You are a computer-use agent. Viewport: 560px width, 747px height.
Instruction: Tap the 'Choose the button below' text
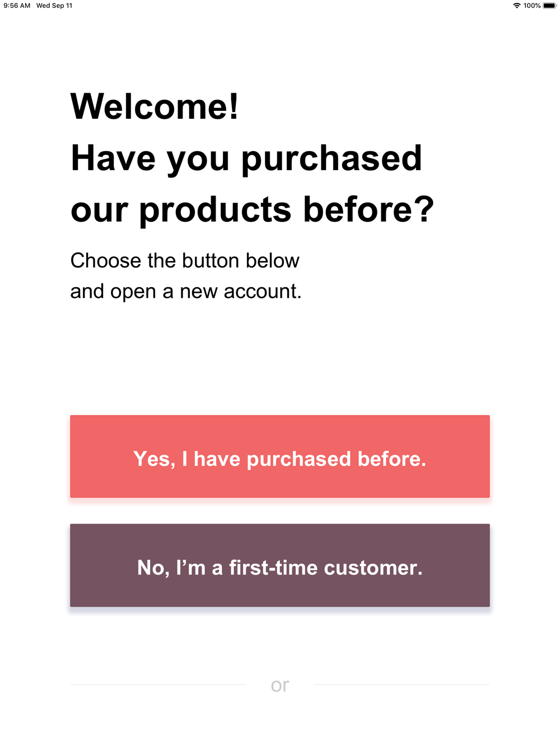coord(185,261)
